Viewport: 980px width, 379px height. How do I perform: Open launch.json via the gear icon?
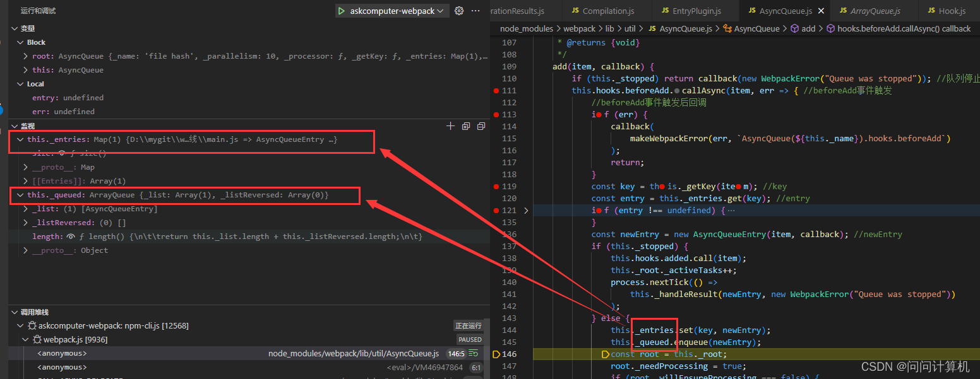coord(459,11)
